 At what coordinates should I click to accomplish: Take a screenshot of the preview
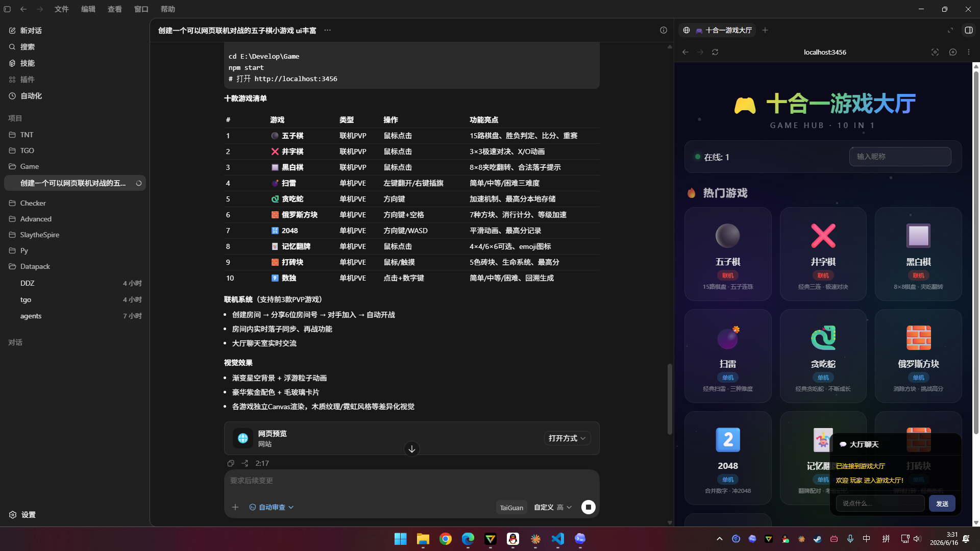pyautogui.click(x=935, y=52)
